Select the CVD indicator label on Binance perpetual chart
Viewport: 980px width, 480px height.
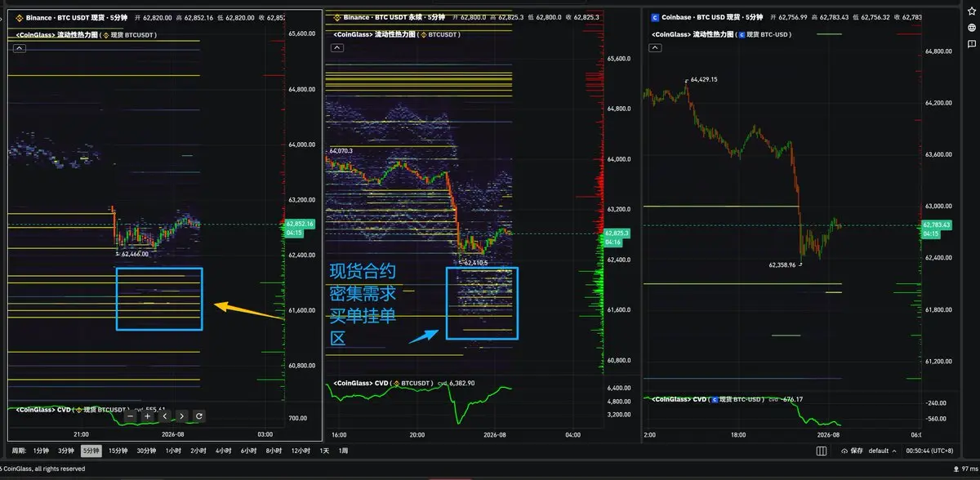(382, 383)
